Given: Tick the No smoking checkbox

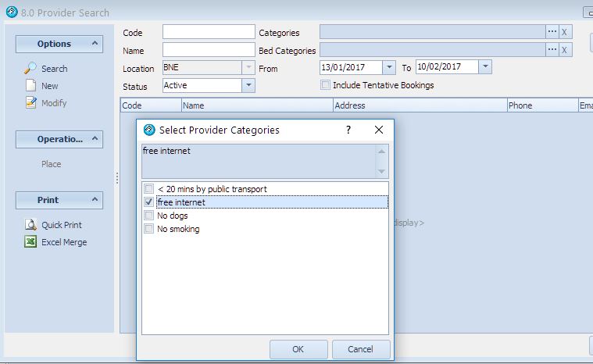Looking at the screenshot, I should point(149,229).
